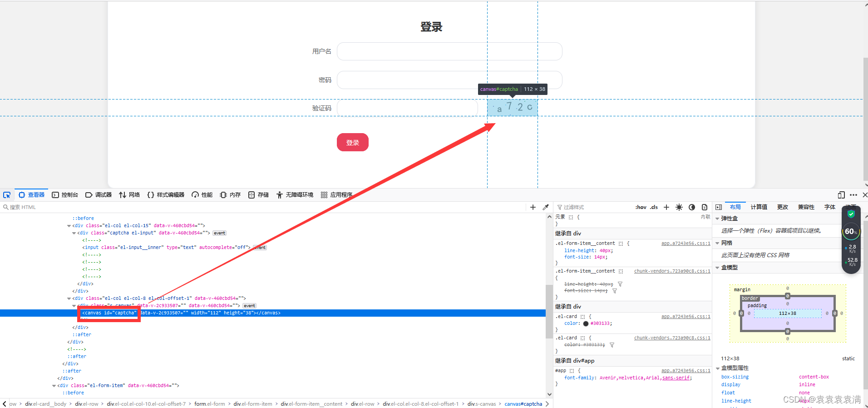Highlight elements matching 元素 inline selector
This screenshot has width=868, height=408.
[x=571, y=217]
